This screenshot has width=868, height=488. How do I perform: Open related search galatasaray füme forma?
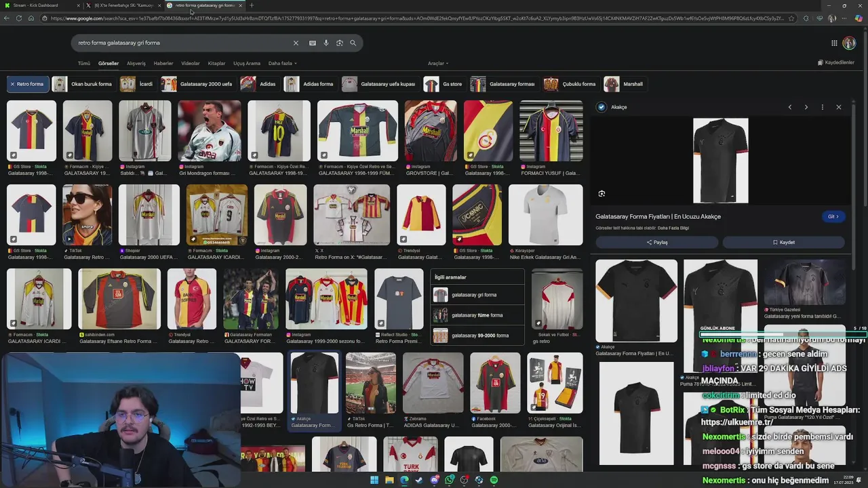(477, 315)
